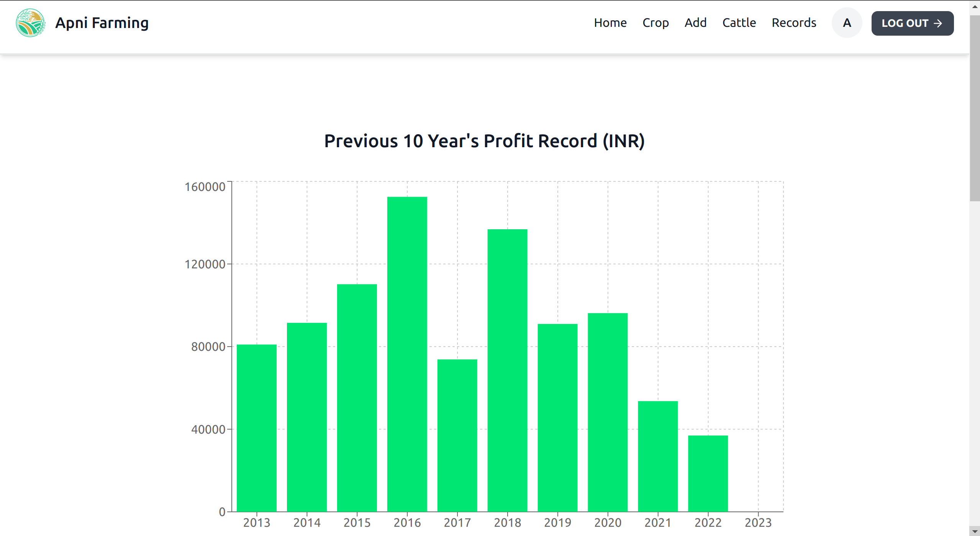The image size is (980, 536).
Task: Select the 2020 profit bar
Action: tap(608, 412)
